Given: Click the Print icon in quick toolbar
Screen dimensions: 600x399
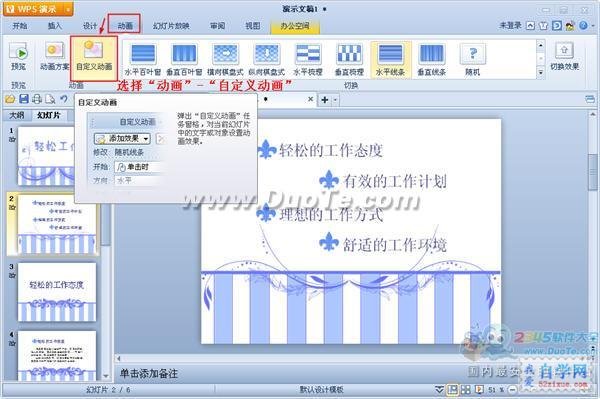Looking at the screenshot, I should point(37,99).
